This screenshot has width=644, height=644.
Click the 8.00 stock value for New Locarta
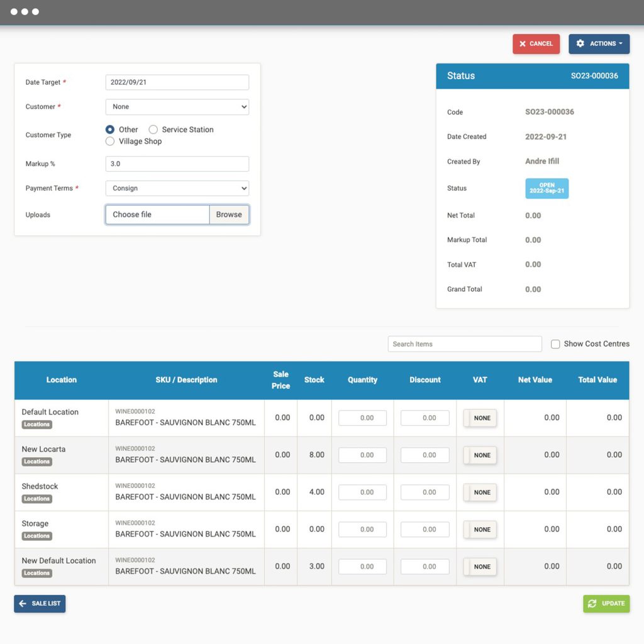[317, 455]
